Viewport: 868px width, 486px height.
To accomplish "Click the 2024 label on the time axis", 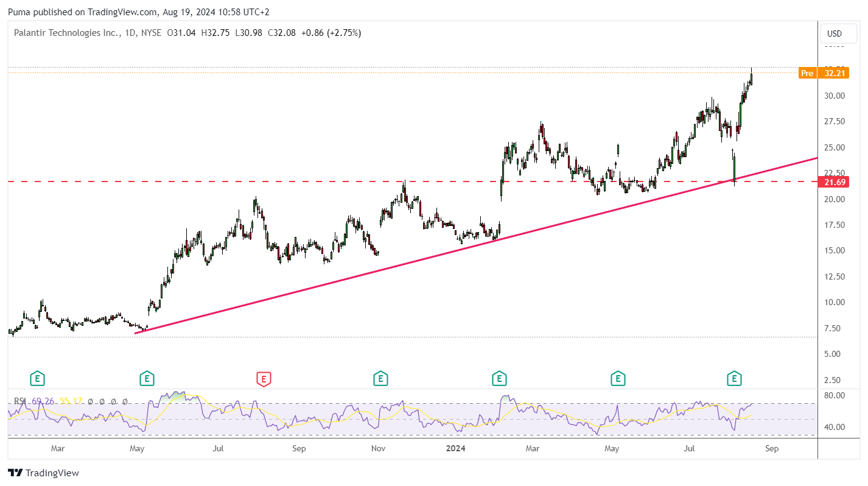I will click(455, 449).
